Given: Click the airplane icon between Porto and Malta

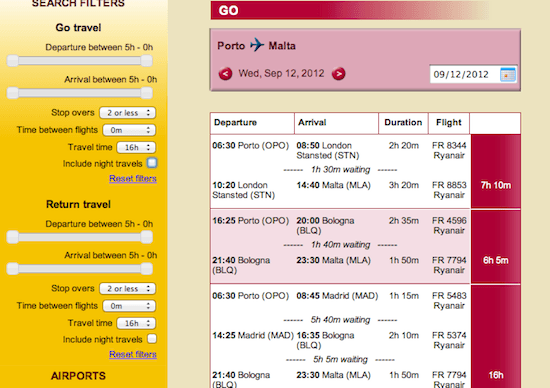Looking at the screenshot, I should 257,45.
